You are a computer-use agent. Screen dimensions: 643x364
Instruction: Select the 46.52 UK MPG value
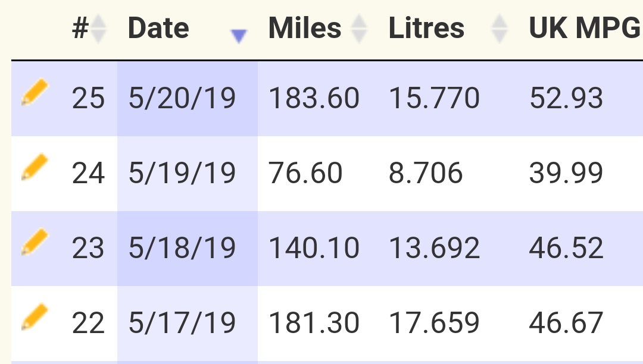pos(566,248)
